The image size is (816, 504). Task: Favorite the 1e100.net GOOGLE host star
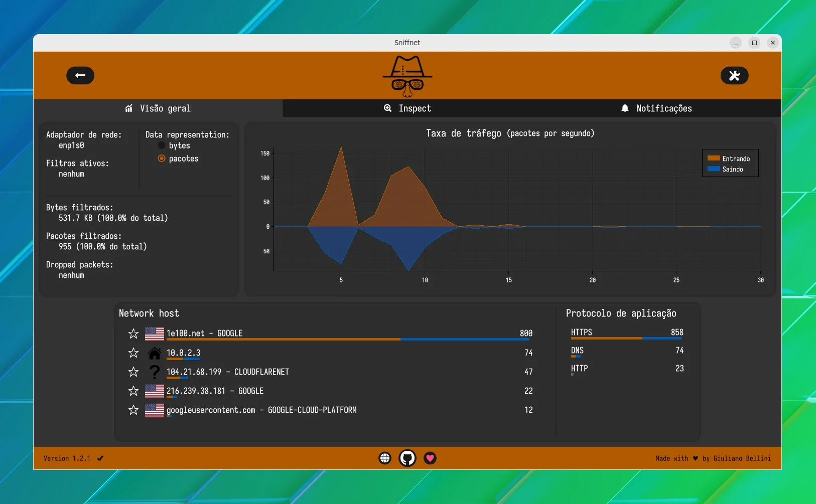point(133,333)
